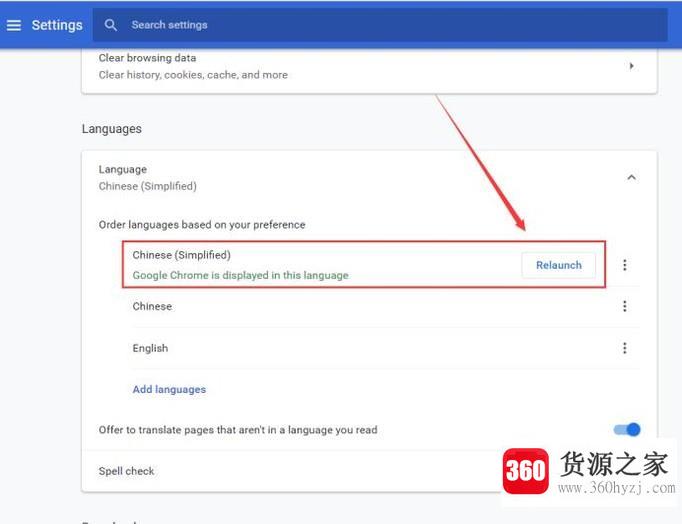Open more actions for Chinese

pos(625,306)
